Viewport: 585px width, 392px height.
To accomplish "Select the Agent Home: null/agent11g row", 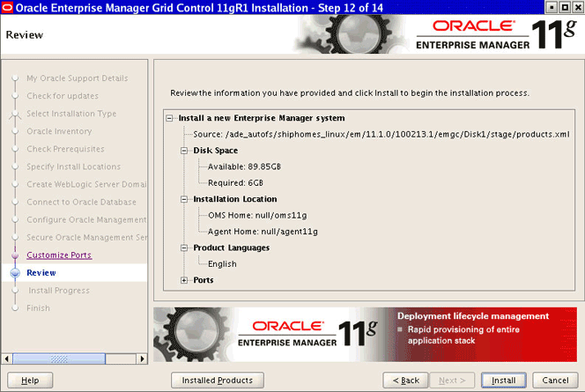I will point(263,232).
